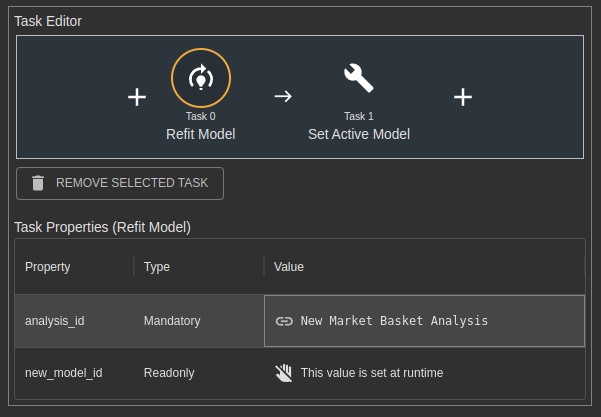The height and width of the screenshot is (417, 601).
Task: Select the Set Active Model wrench icon
Action: 359,78
